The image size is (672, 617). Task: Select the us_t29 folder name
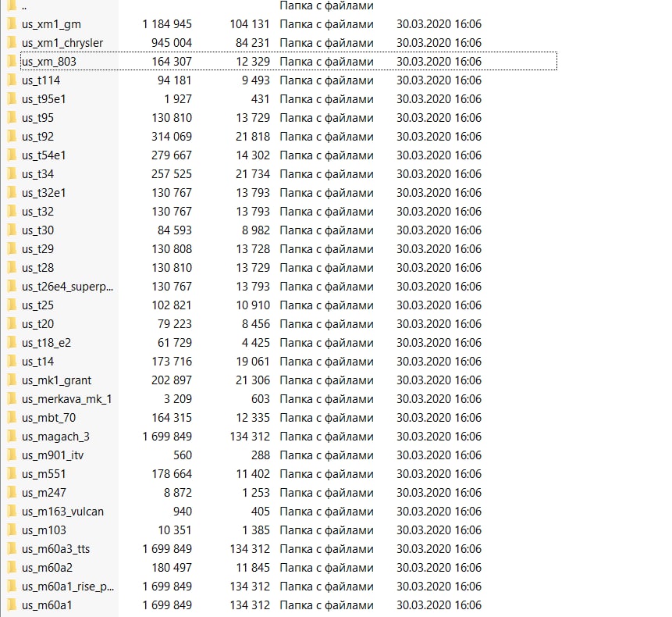tap(37, 248)
